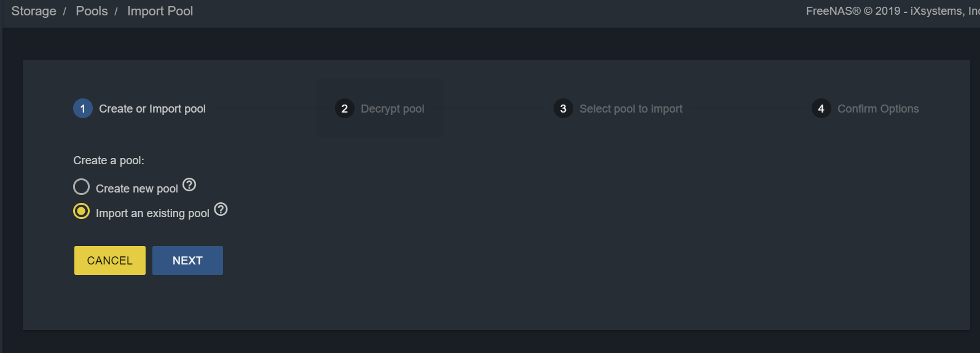
Task: Click the 'Import an existing pool' label text
Action: (x=152, y=213)
